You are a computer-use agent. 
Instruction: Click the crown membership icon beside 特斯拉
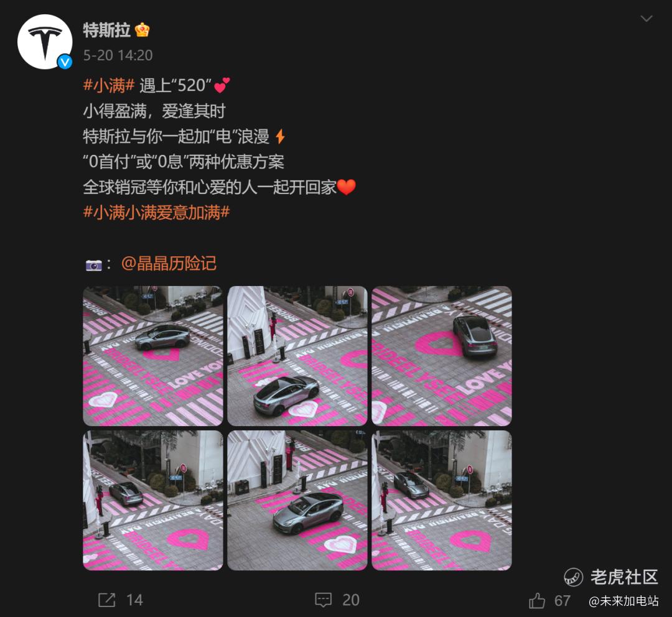(x=142, y=30)
